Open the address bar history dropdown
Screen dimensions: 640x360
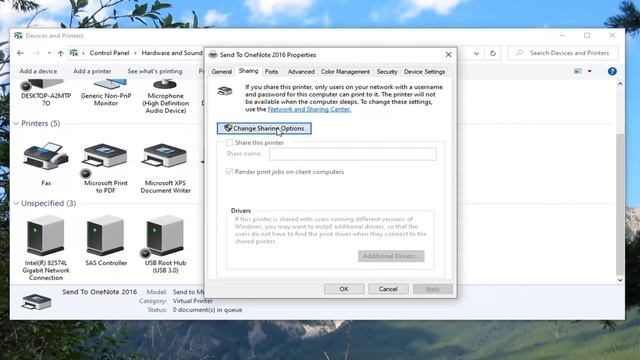(x=476, y=53)
